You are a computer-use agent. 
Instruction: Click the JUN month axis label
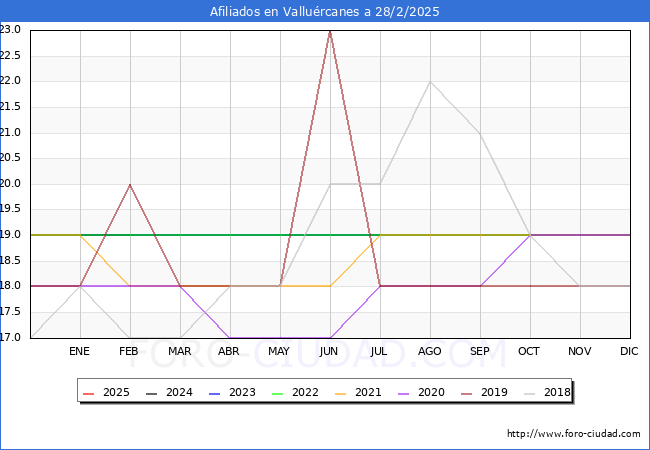click(329, 351)
